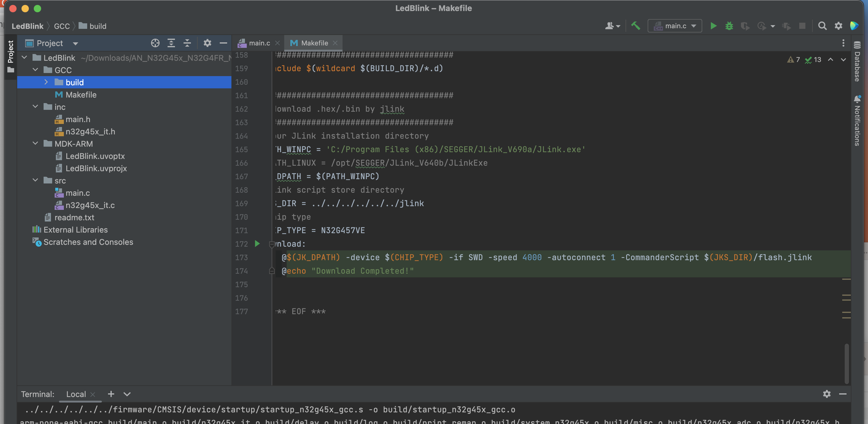Add a new terminal session tab
The height and width of the screenshot is (424, 868).
pos(111,394)
